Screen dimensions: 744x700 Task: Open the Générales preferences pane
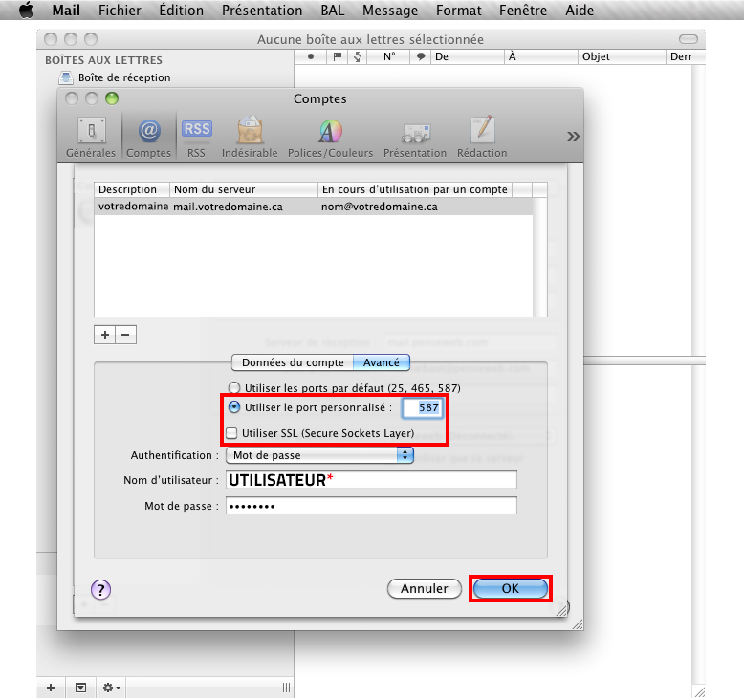pyautogui.click(x=91, y=137)
